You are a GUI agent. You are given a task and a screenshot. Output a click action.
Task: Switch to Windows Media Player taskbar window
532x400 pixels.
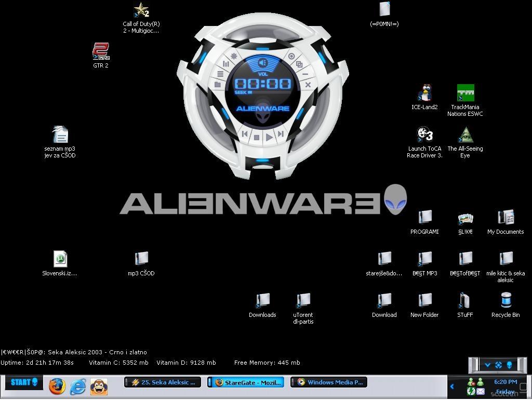click(x=329, y=382)
